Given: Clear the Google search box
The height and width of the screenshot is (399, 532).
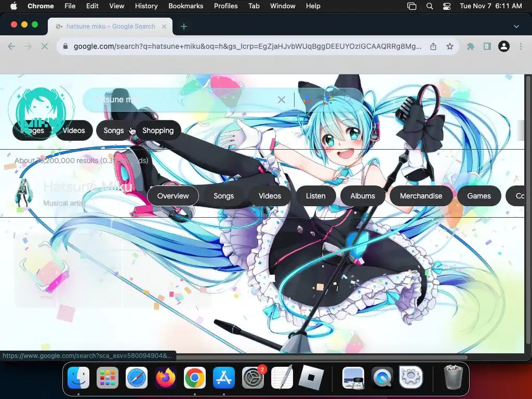Looking at the screenshot, I should click(282, 100).
